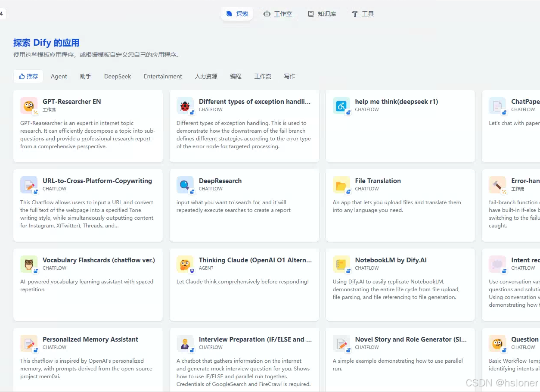Open the Entertainment category tab
Image resolution: width=540 pixels, height=392 pixels.
163,76
